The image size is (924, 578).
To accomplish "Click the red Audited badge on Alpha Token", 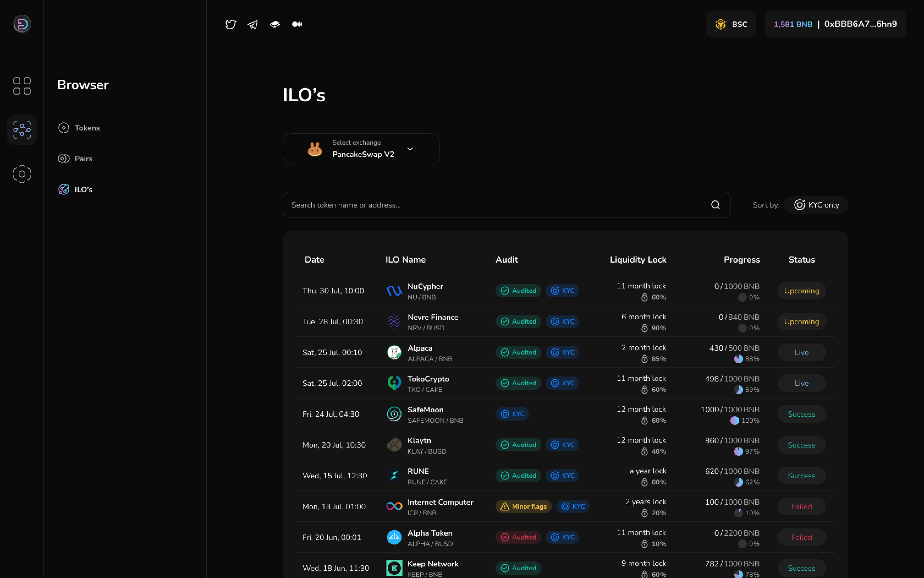I will coord(518,538).
